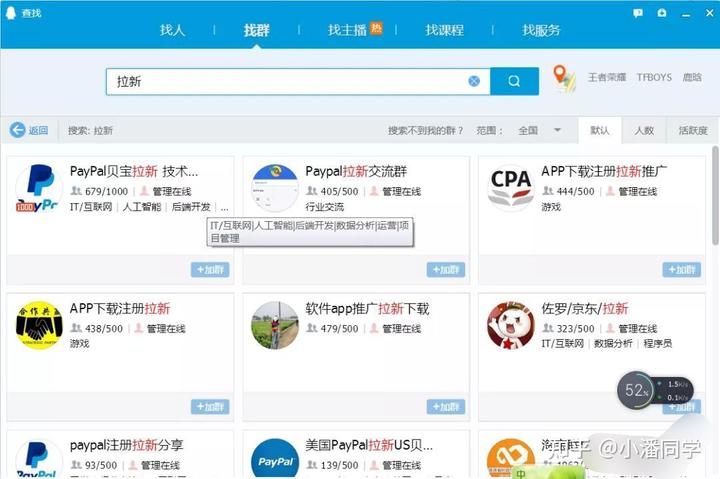Click the 52% floating speed-monitor widget
This screenshot has width=720, height=479.
[655, 391]
